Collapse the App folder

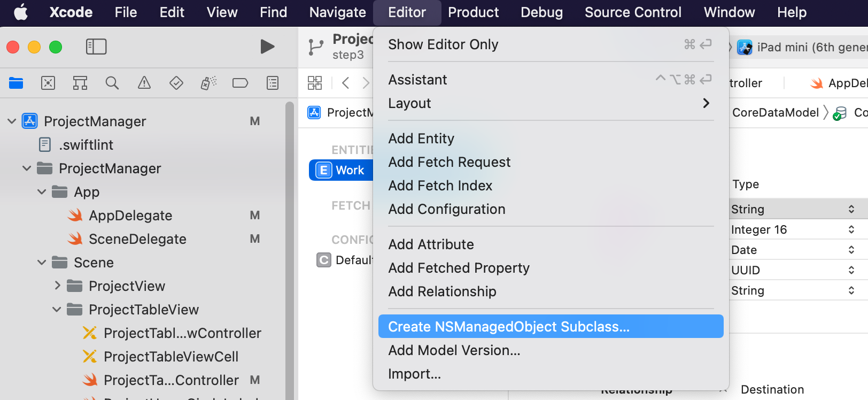click(42, 192)
